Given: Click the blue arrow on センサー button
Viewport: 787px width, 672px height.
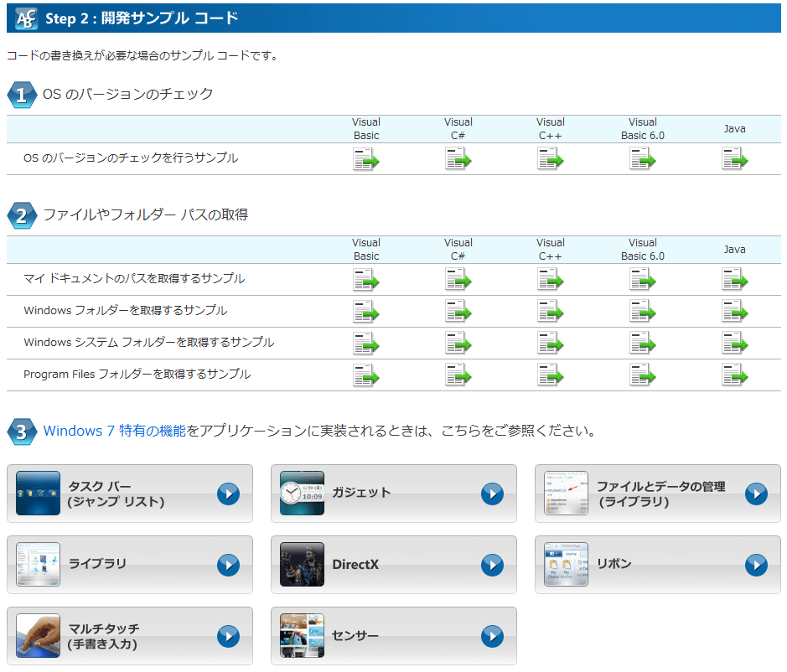Looking at the screenshot, I should coord(492,636).
